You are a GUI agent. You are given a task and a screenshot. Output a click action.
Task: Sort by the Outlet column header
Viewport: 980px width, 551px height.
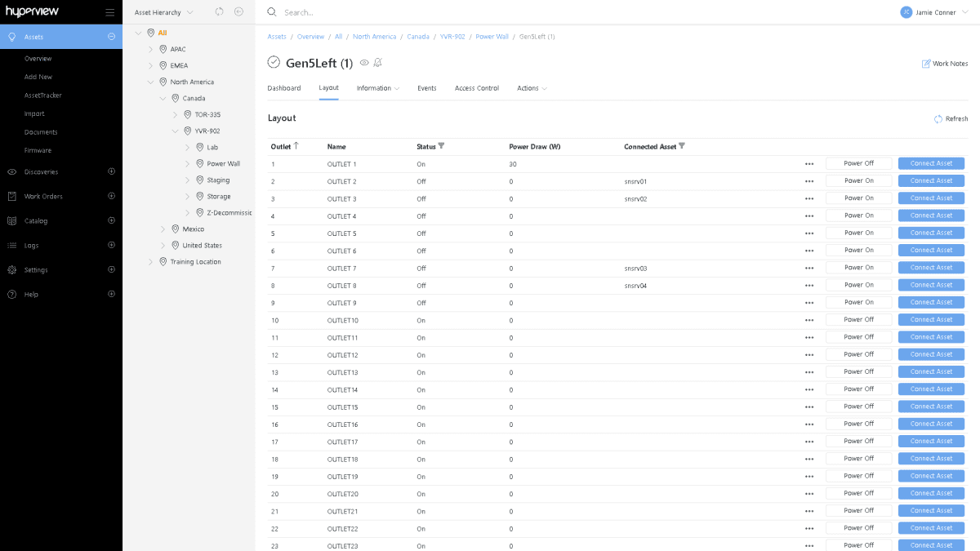coord(281,147)
